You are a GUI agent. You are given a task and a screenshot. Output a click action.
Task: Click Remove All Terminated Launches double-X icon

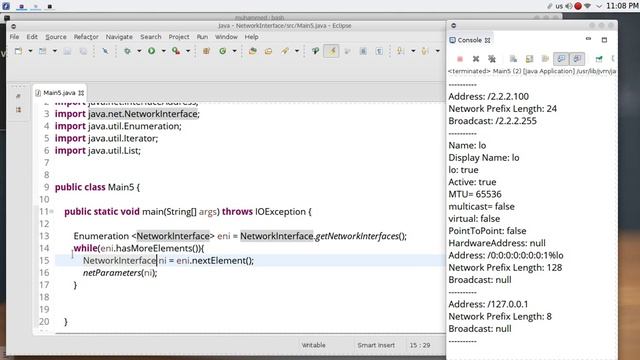tap(492, 59)
